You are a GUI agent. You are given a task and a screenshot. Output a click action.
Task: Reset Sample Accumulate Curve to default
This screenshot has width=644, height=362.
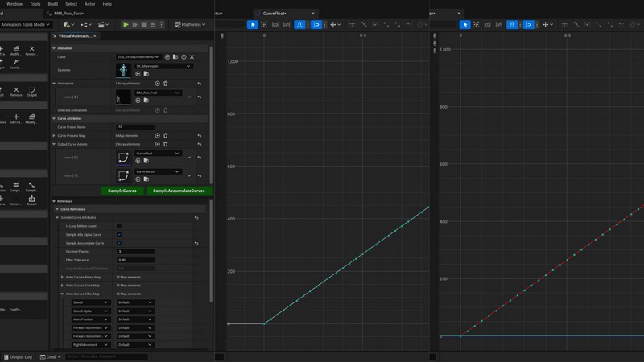point(197,243)
